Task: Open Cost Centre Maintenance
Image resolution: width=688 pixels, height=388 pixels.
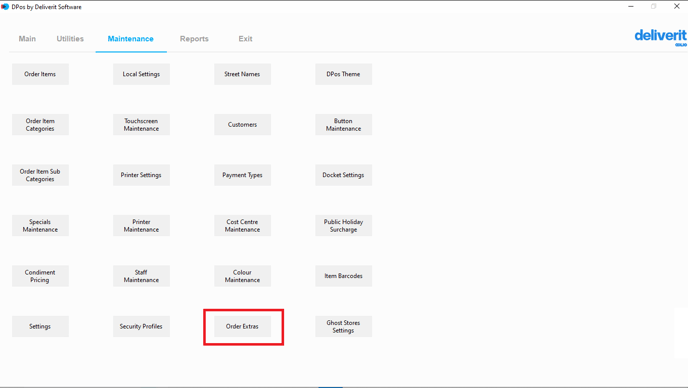Action: tap(242, 226)
